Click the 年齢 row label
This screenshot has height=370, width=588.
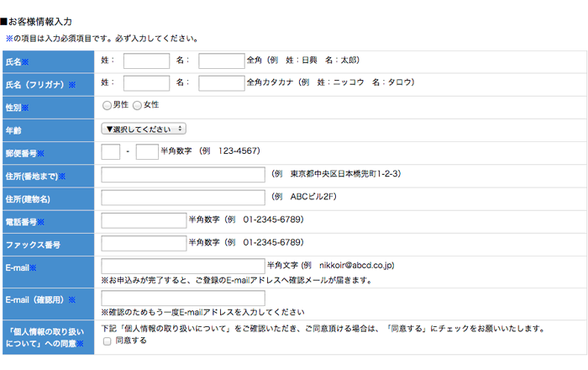(13, 130)
